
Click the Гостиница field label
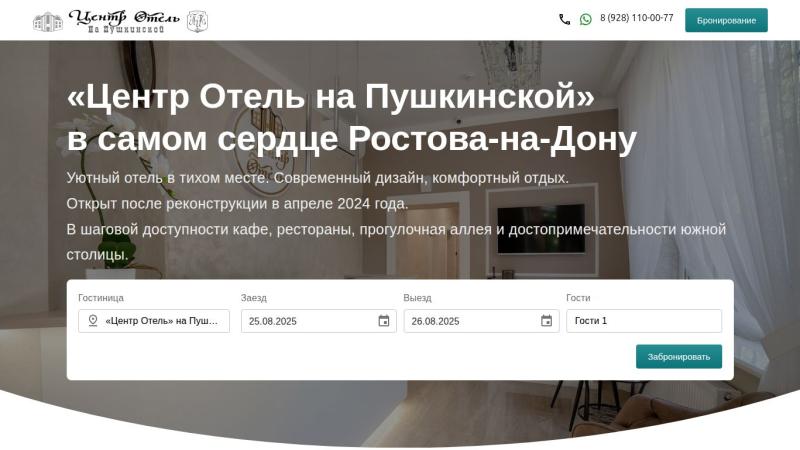pyautogui.click(x=101, y=298)
